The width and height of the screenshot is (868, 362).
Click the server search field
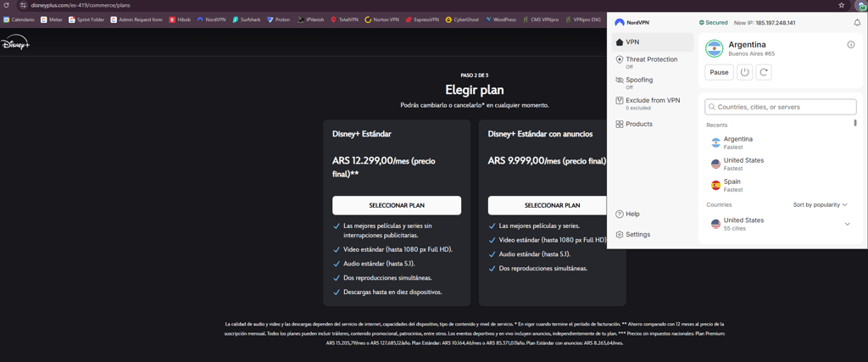click(x=781, y=107)
